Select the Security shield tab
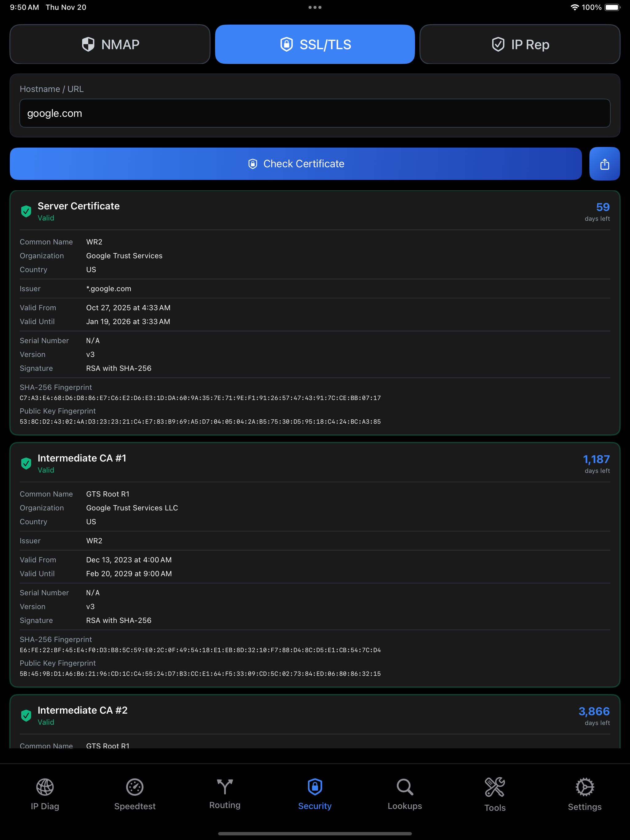Viewport: 630px width, 840px height. pyautogui.click(x=315, y=794)
